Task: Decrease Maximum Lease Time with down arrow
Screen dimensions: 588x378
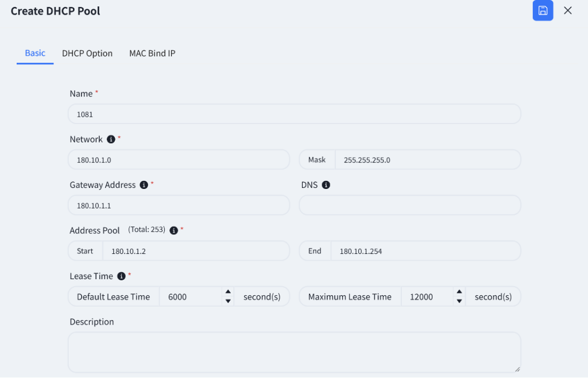Action: point(459,301)
